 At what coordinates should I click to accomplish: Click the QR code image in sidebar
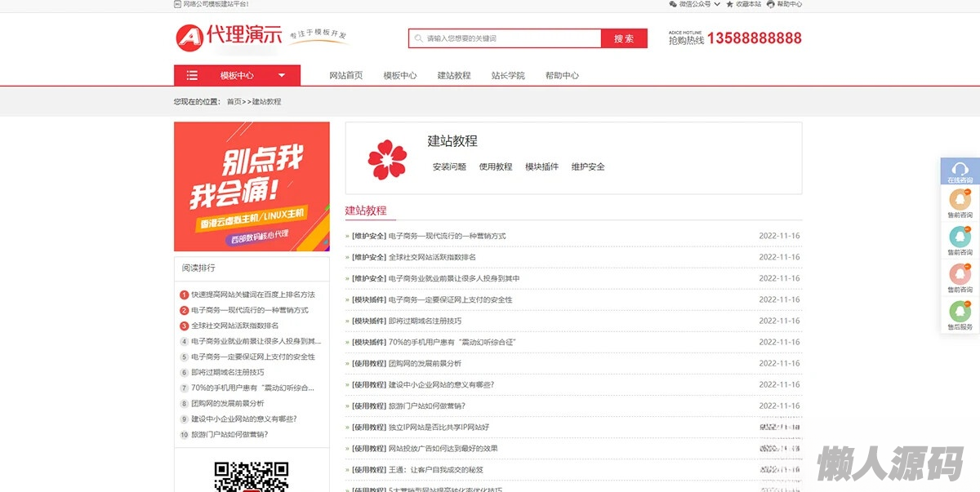pos(252,476)
